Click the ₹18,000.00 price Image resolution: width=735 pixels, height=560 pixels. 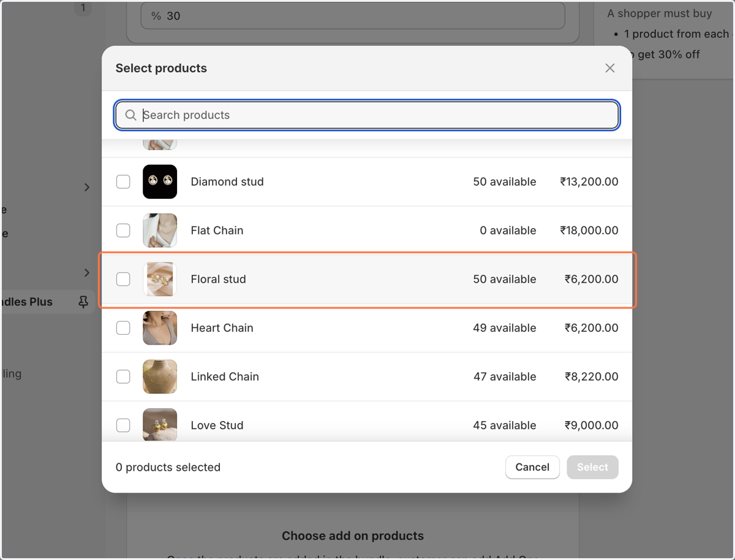589,230
